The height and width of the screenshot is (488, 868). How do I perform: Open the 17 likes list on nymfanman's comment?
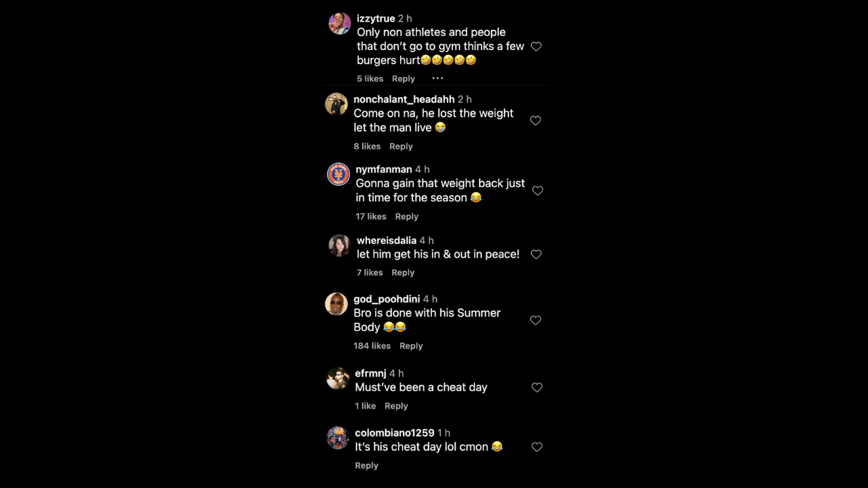click(x=371, y=216)
